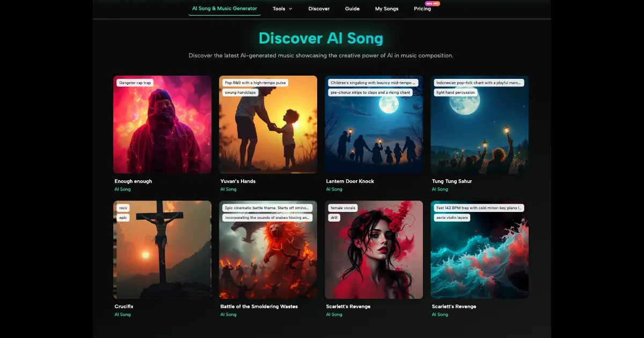Viewport: 644px width, 338px height.
Task: Open the Lantern Door Knock cover image
Action: click(x=374, y=124)
